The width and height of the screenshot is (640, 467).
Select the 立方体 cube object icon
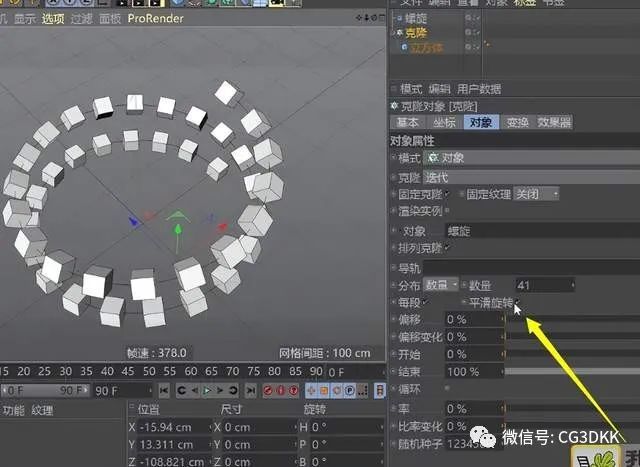[x=404, y=47]
